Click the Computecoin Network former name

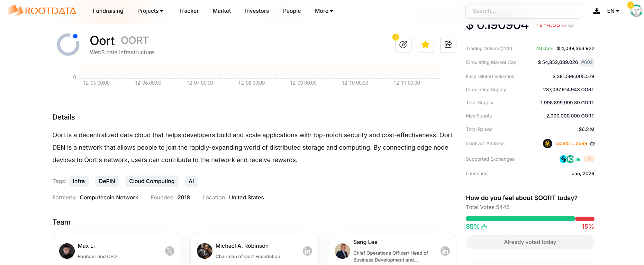109,198
